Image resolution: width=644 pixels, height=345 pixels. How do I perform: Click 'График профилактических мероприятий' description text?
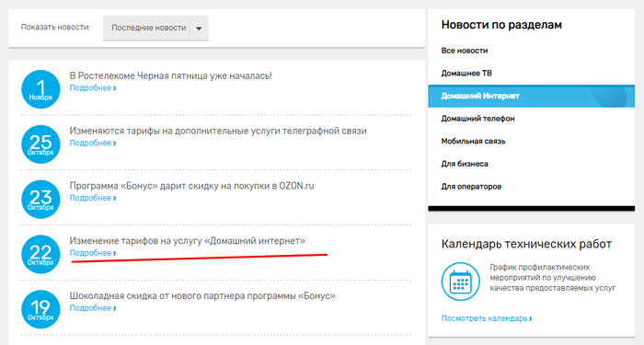coord(552,278)
